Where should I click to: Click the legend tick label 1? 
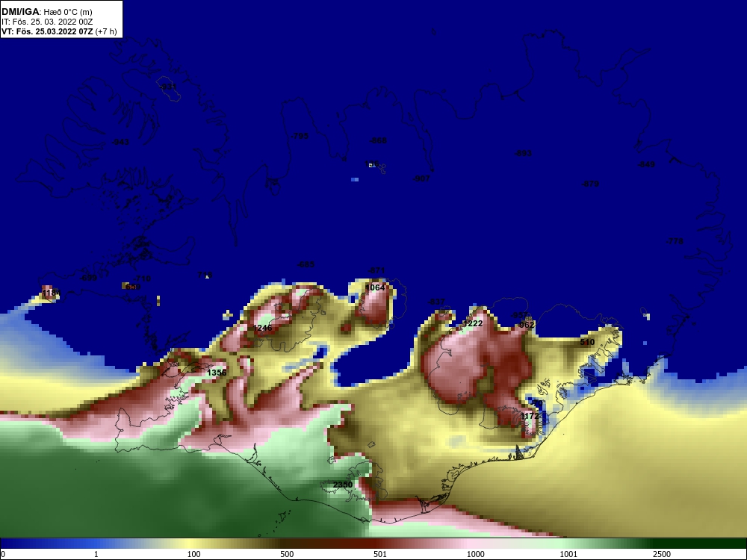[x=96, y=554]
